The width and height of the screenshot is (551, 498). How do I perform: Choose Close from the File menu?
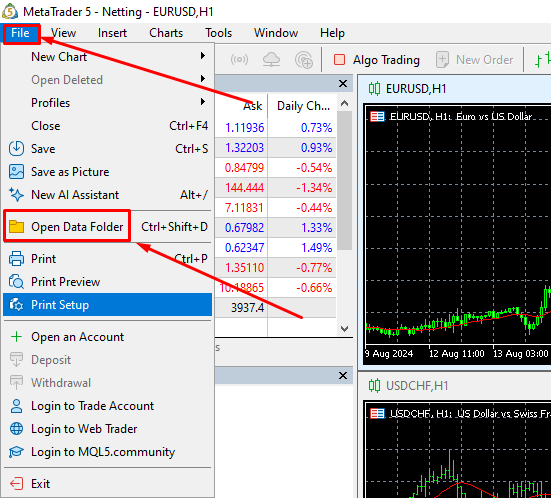[x=107, y=126]
